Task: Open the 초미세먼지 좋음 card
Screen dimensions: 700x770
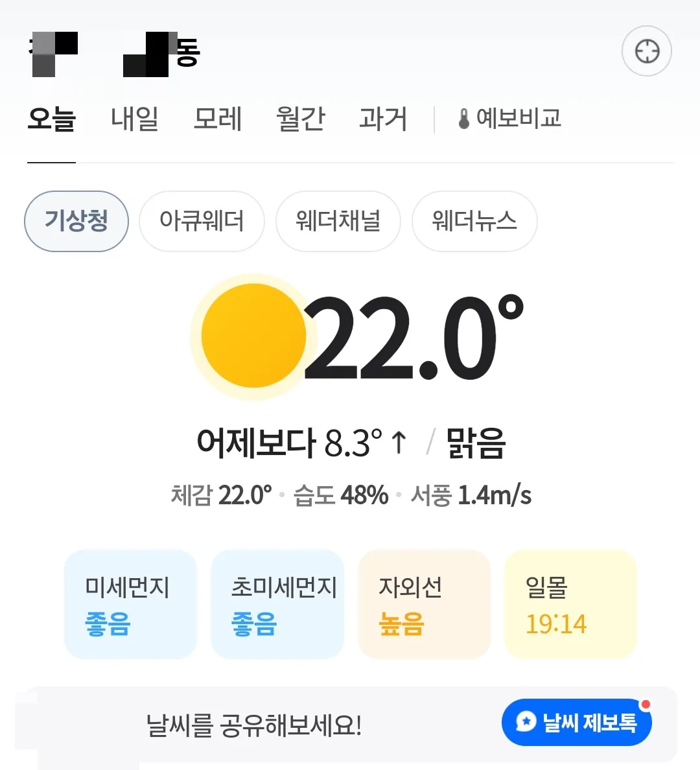Action: pyautogui.click(x=277, y=604)
